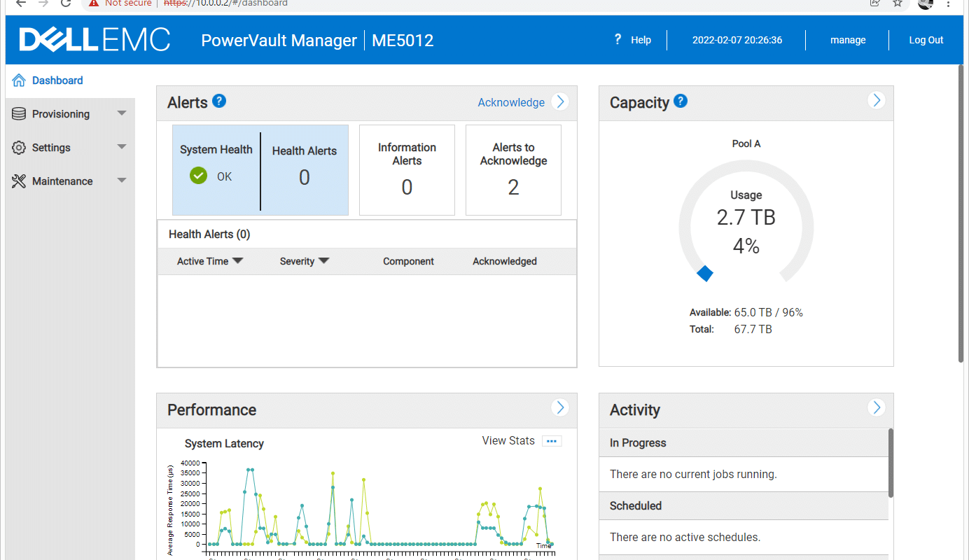969x560 pixels.
Task: Select Dashboard in the sidebar
Action: coord(57,80)
